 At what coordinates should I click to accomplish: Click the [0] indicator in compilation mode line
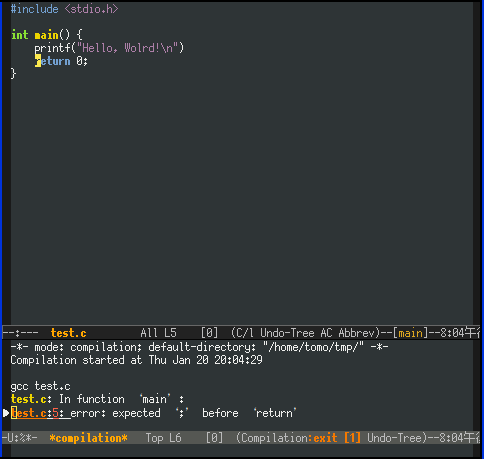214,438
